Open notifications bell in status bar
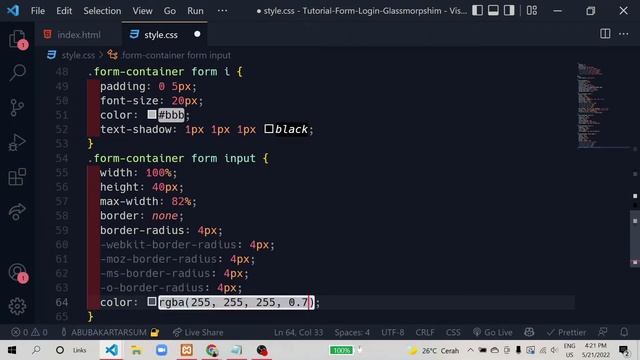The width and height of the screenshot is (640, 360). 624,332
